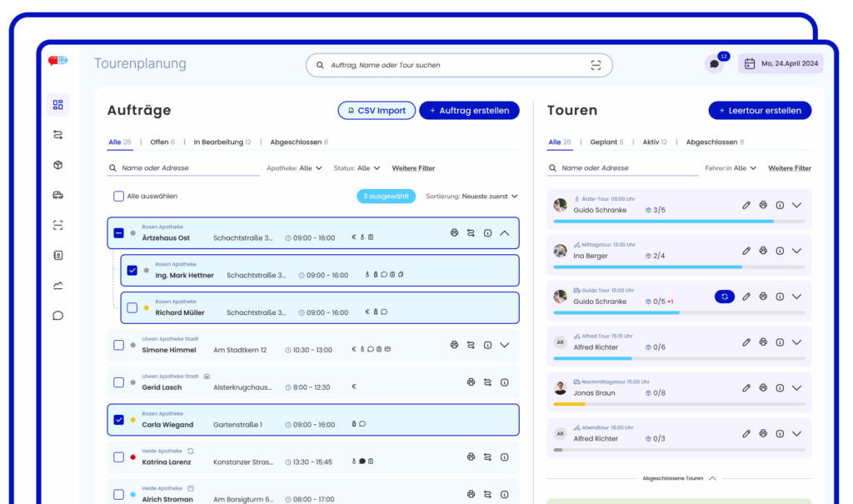The image size is (853, 504).
Task: Click progress bar of Alfred Tour 15:15
Action: (679, 359)
